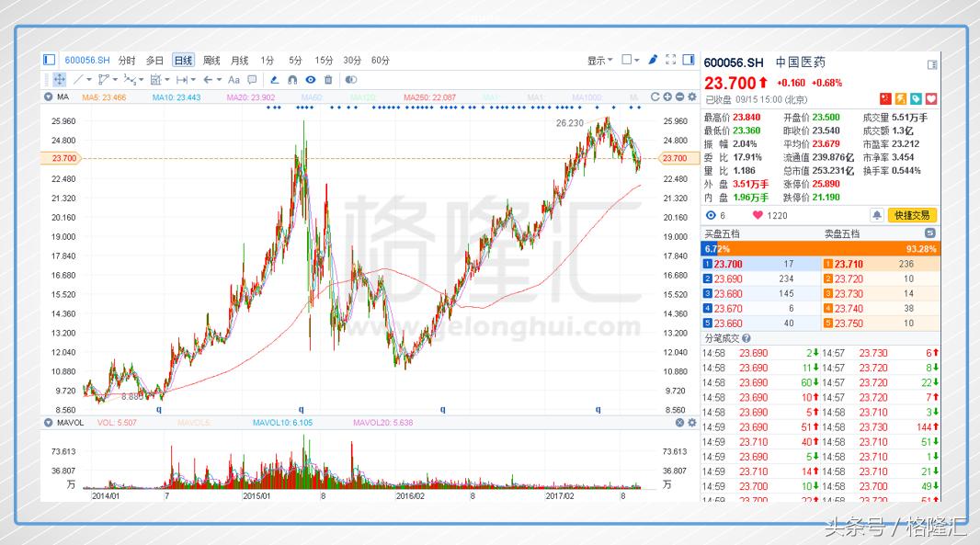980x545 pixels.
Task: Click the panel layout icon beside 中国医药
Action: coord(932,64)
